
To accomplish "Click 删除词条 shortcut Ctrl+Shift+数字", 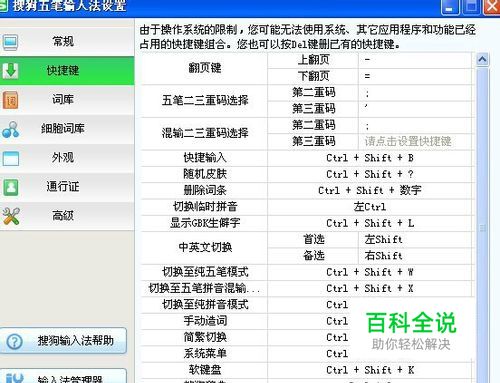I will coord(370,190).
